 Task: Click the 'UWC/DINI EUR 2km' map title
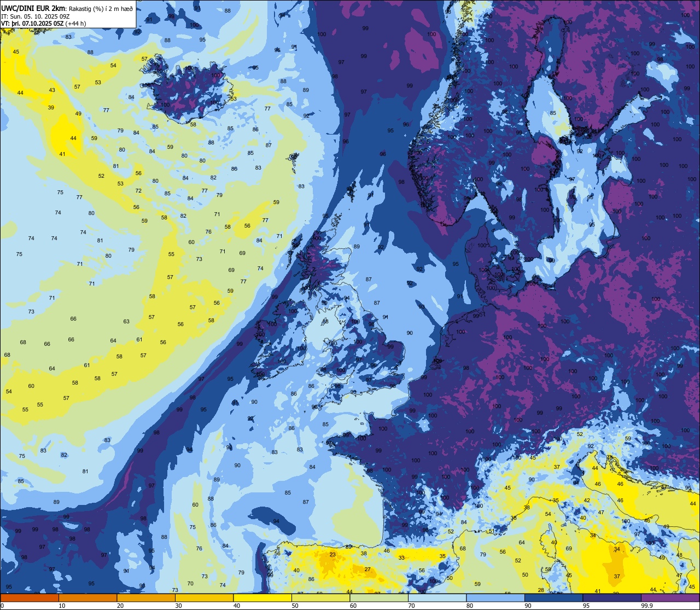[x=33, y=8]
